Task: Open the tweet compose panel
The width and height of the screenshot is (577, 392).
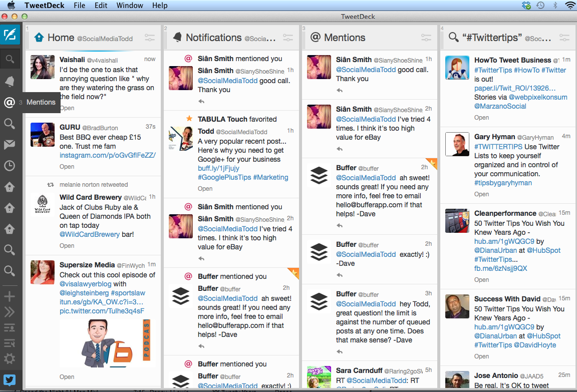Action: click(10, 36)
